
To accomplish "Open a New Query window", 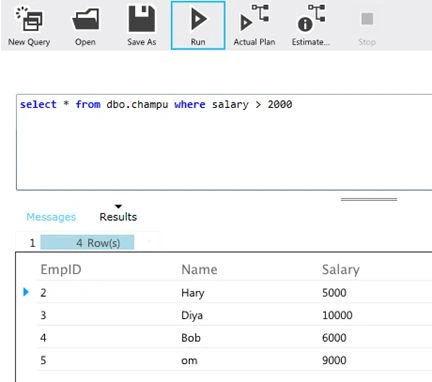I will 29,26.
